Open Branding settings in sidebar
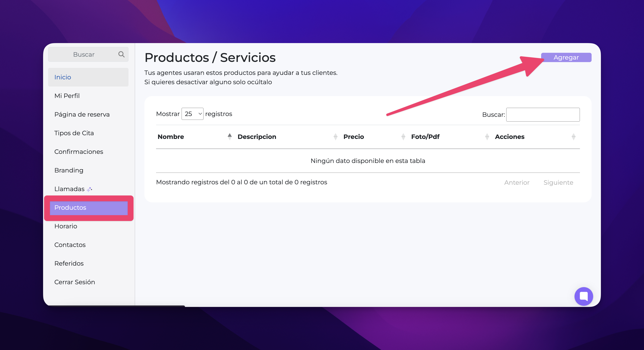Screen dimensions: 644x350 pos(88,170)
